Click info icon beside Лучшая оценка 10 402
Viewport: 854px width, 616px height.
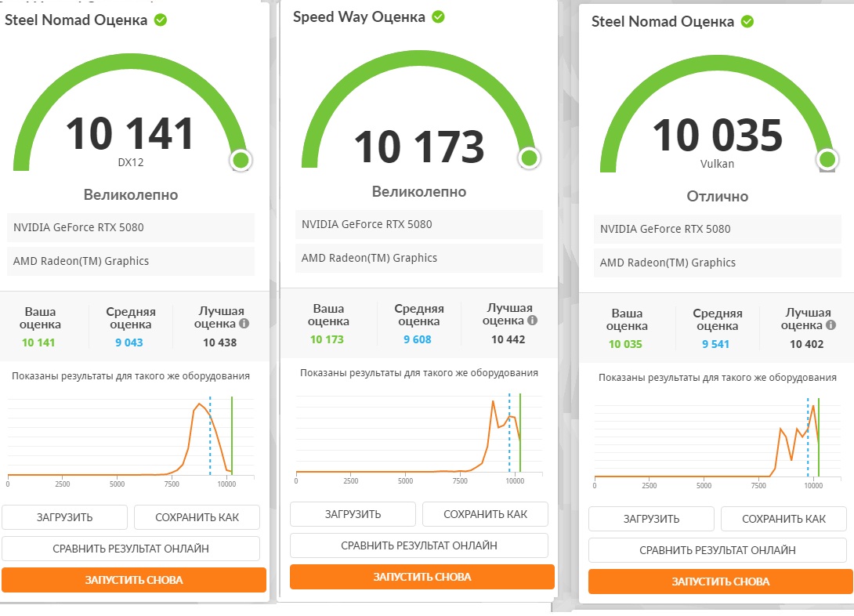pyautogui.click(x=830, y=325)
